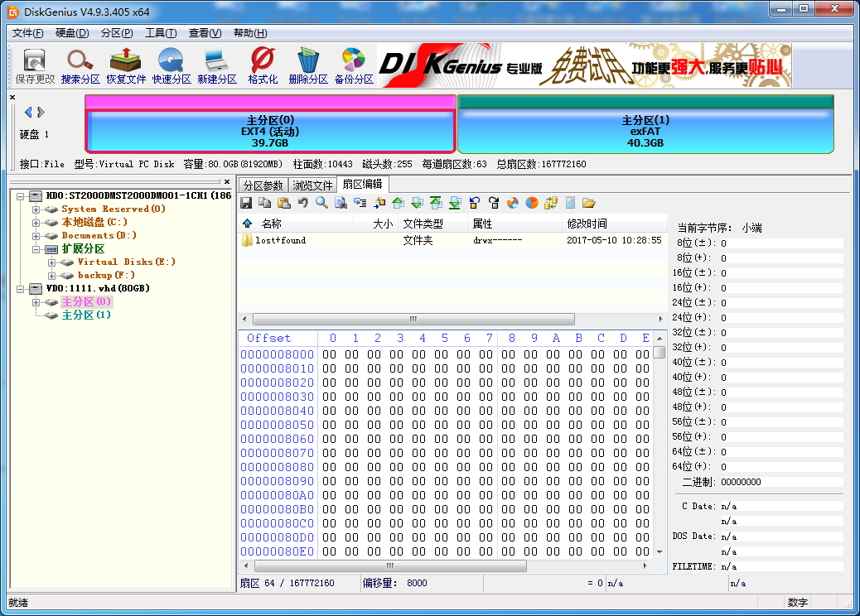This screenshot has height=616, width=860.
Task: Open the 快速分区 tool
Action: click(x=172, y=66)
